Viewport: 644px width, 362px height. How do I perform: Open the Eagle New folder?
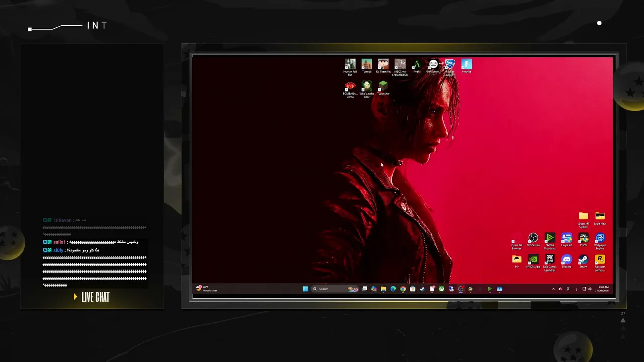pyautogui.click(x=600, y=218)
